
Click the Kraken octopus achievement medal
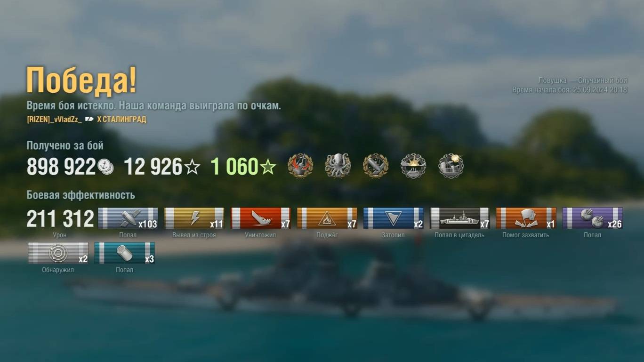click(338, 166)
